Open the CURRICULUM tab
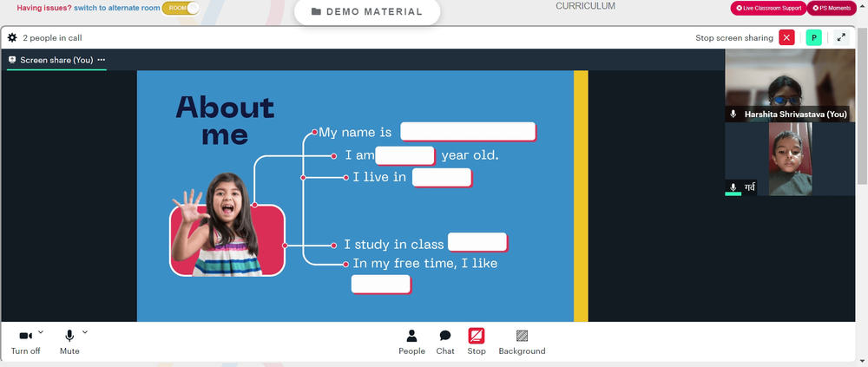The height and width of the screenshot is (367, 868). click(585, 6)
